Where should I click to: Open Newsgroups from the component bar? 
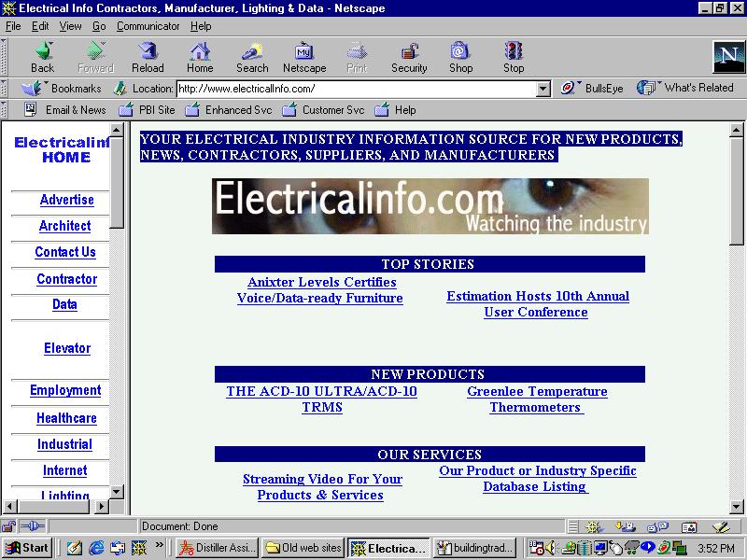pos(658,526)
